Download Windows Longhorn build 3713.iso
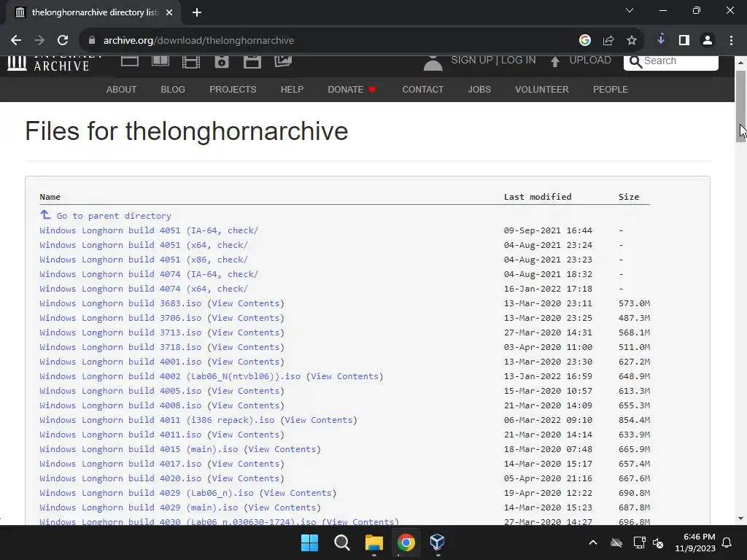The width and height of the screenshot is (747, 560). pyautogui.click(x=120, y=332)
